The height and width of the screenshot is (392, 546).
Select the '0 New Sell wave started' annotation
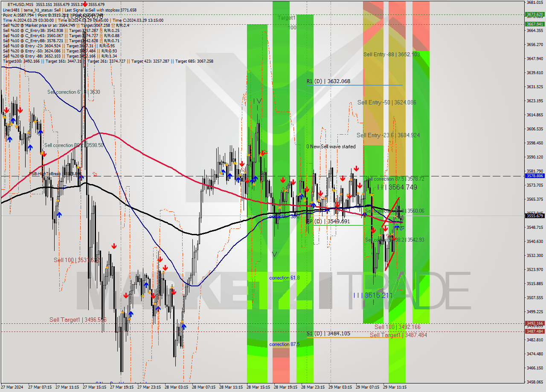pos(331,147)
